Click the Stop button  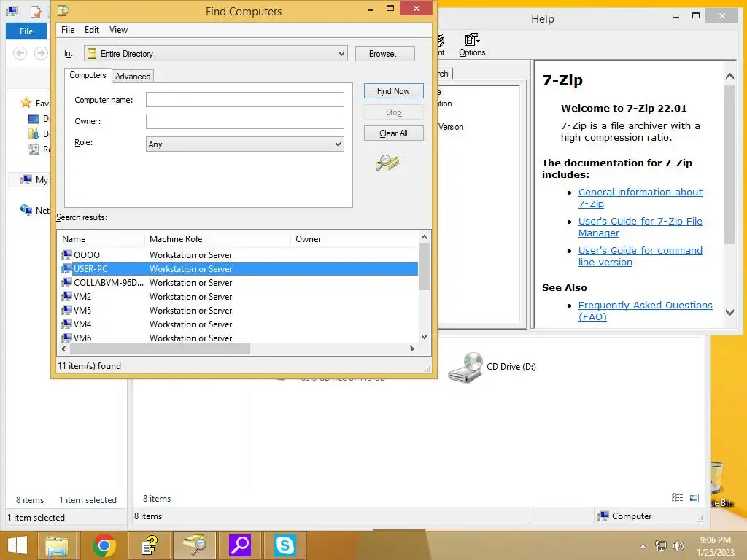click(x=393, y=112)
